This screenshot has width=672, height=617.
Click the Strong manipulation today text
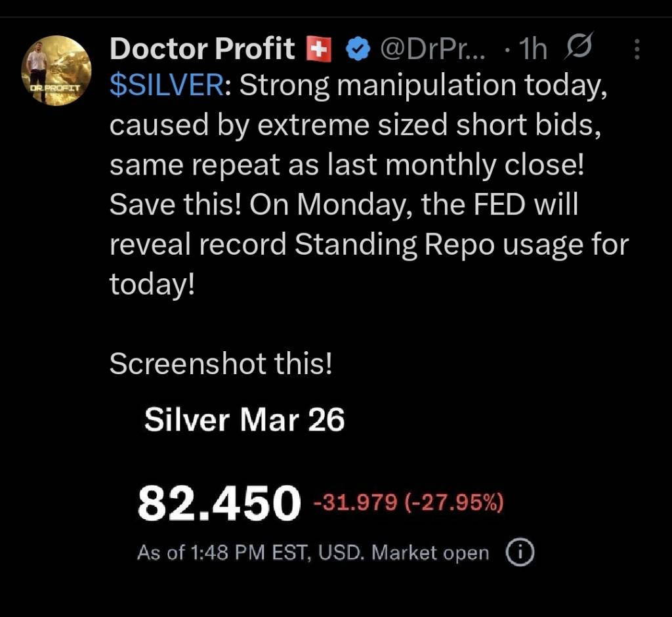click(420, 87)
